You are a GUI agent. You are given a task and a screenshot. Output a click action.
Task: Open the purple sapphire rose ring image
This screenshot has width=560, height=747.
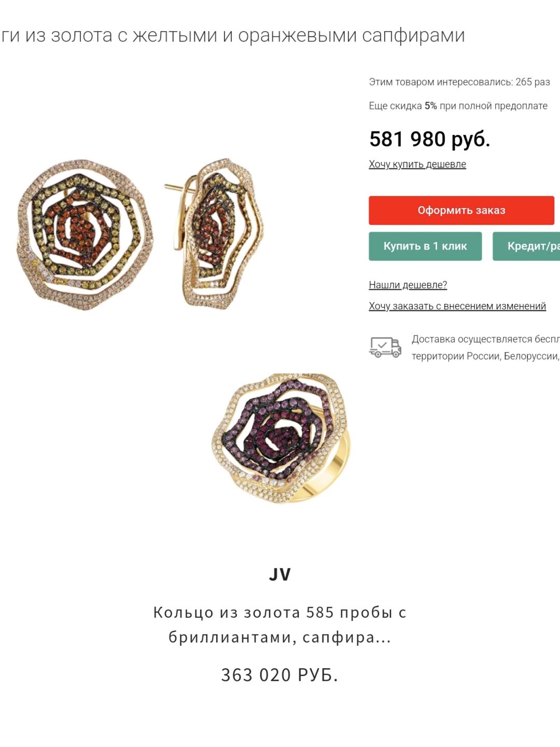[281, 438]
